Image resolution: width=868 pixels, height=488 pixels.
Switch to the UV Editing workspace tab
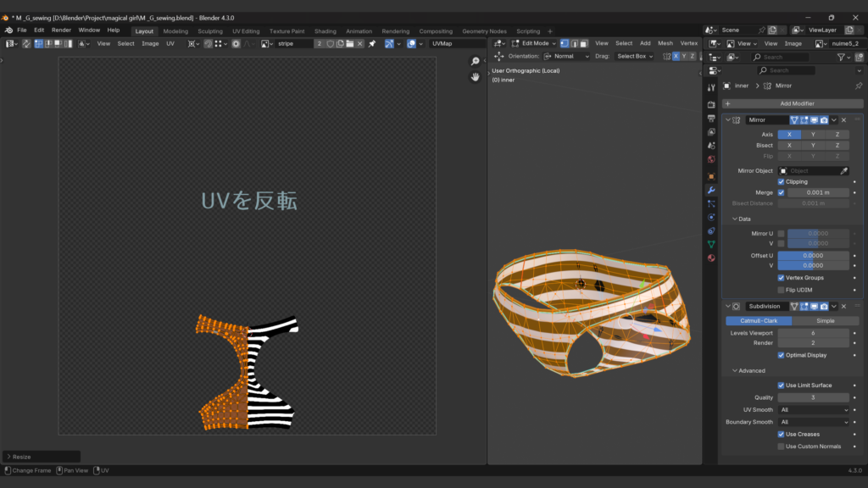245,31
